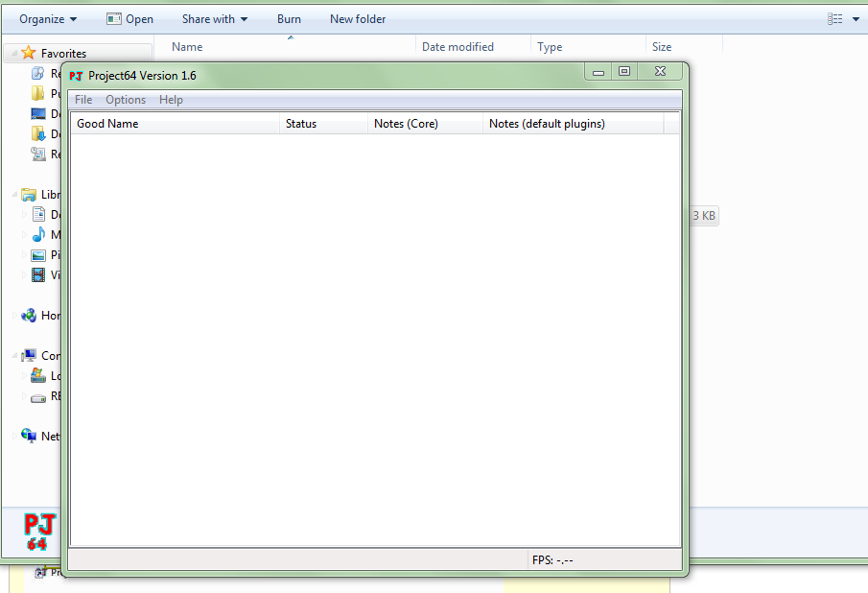Click the Open button in Explorer toolbar

click(129, 19)
